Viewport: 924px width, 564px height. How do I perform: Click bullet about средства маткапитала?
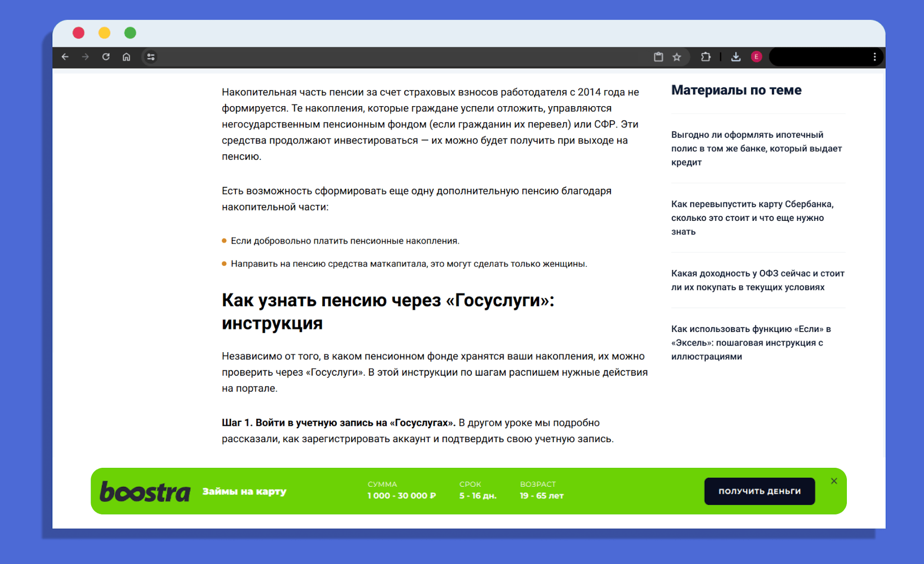tap(409, 263)
